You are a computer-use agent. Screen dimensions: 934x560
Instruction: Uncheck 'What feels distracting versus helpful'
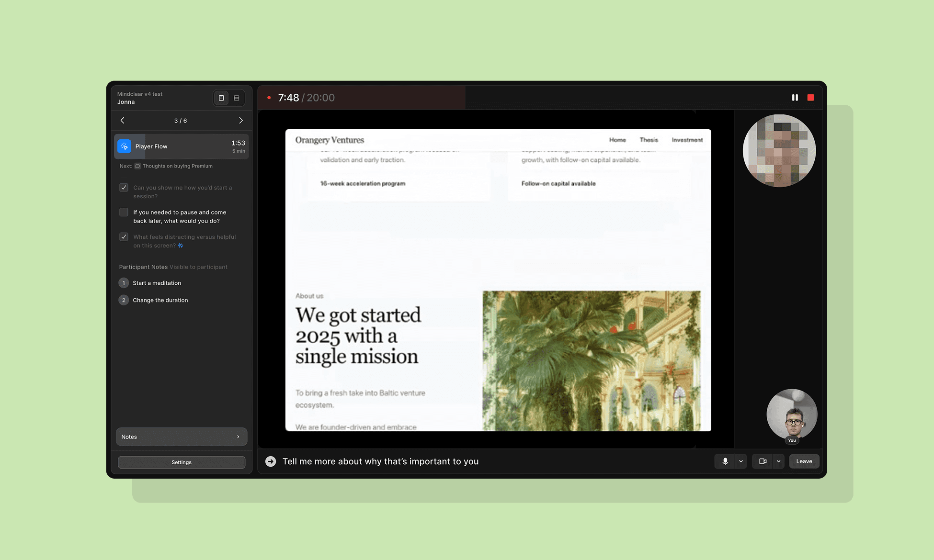(x=124, y=237)
